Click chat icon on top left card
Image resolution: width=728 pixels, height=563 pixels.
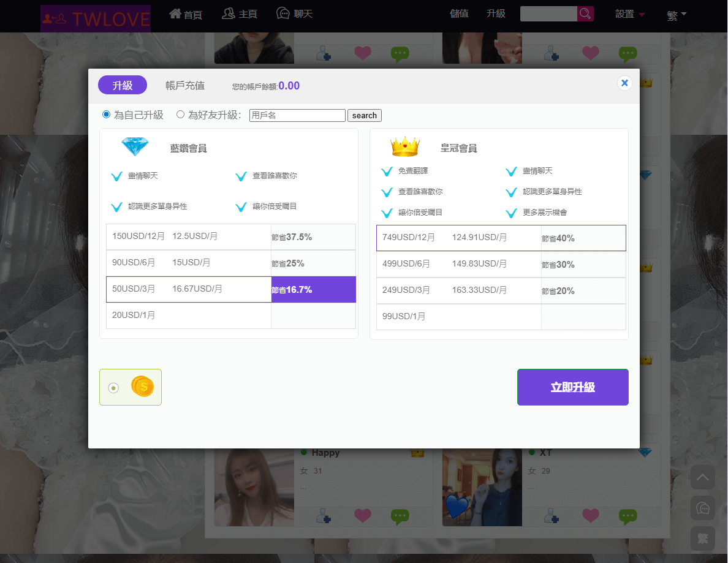400,54
